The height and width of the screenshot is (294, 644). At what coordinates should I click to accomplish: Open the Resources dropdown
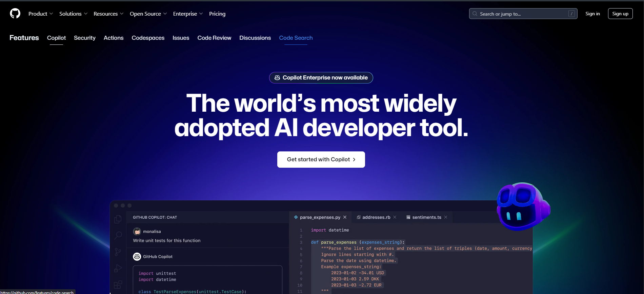point(108,14)
